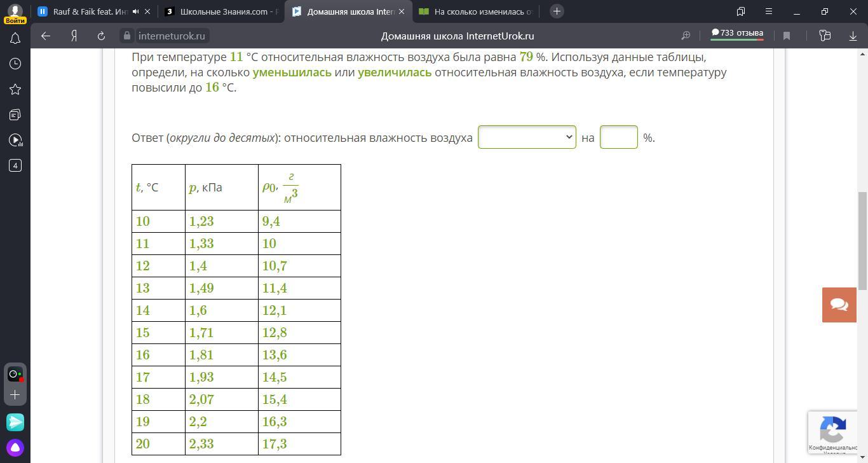Open the tabs overview counter 4
868x463 pixels.
pyautogui.click(x=15, y=165)
